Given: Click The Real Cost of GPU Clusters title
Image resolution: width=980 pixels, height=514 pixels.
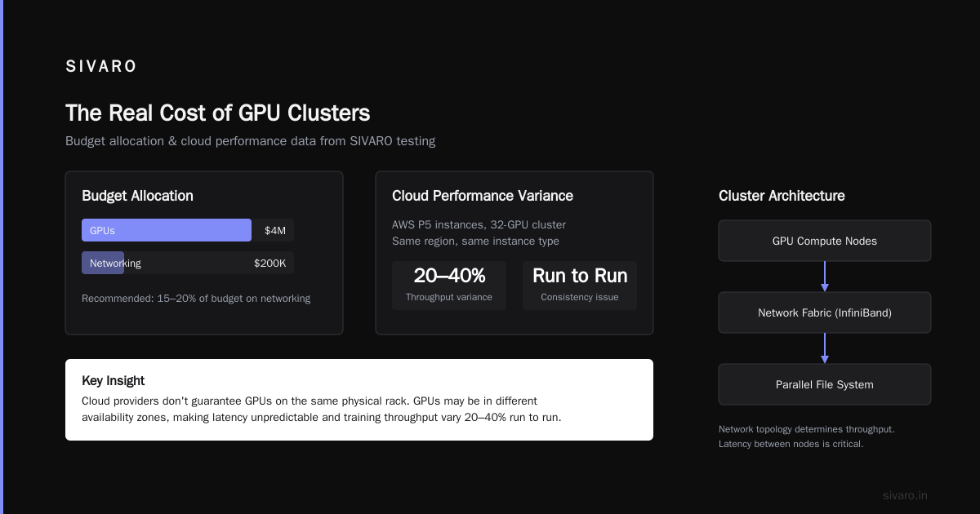Looking at the screenshot, I should (217, 113).
